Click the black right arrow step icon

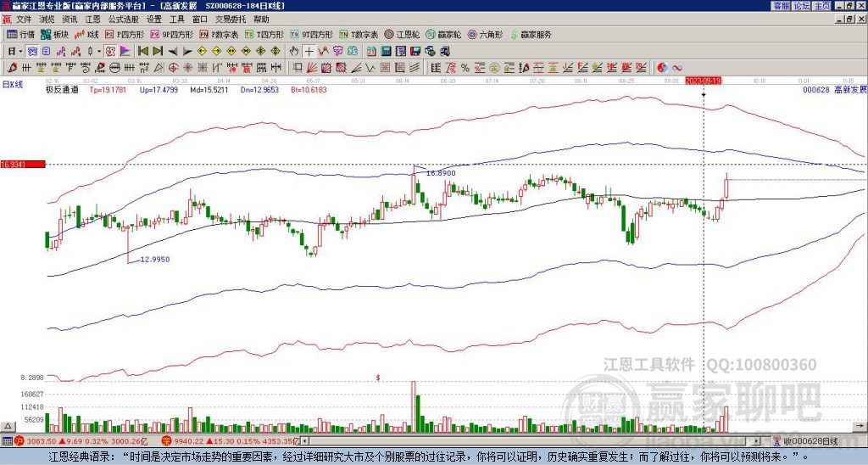click(187, 52)
